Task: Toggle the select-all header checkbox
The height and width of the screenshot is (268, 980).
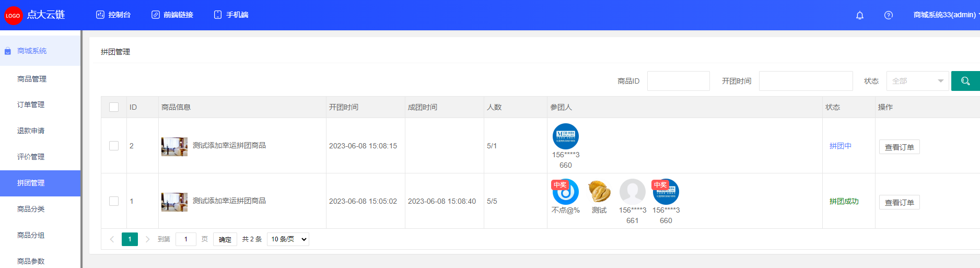Action: (x=114, y=107)
